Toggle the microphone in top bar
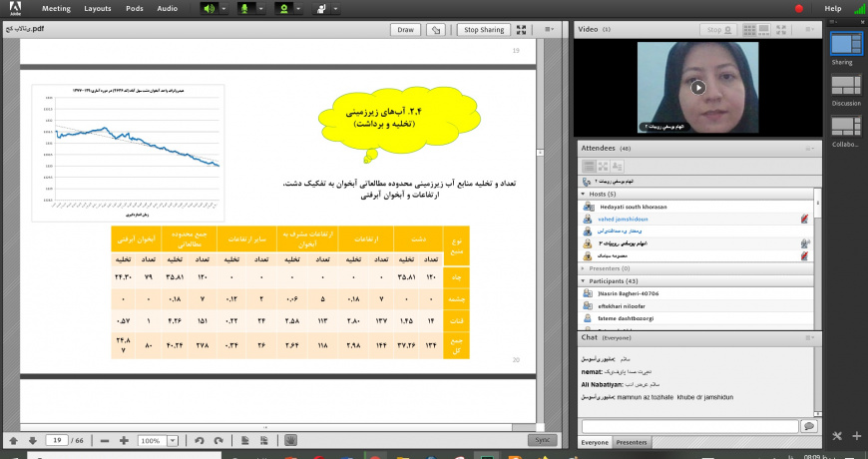Screen dimensions: 868x459 [x=244, y=9]
